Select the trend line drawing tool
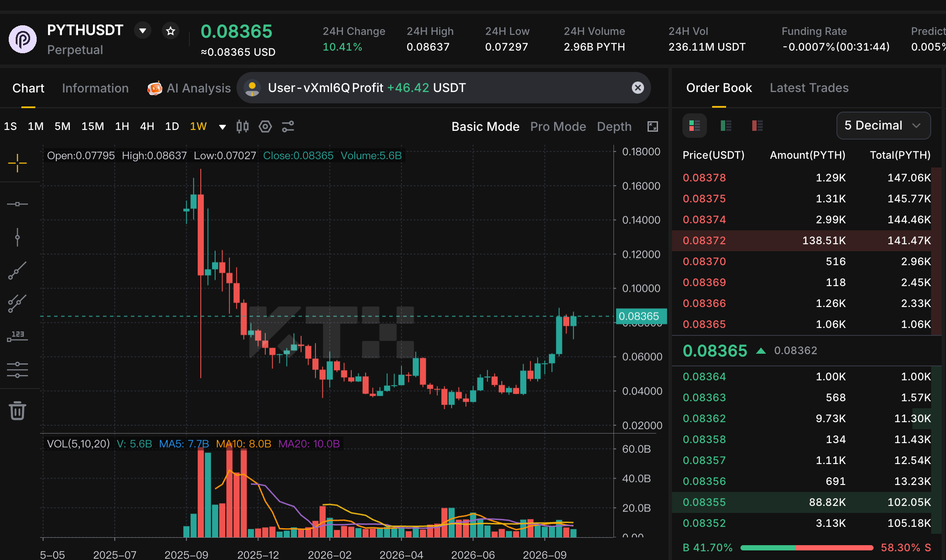The image size is (946, 560). (17, 270)
